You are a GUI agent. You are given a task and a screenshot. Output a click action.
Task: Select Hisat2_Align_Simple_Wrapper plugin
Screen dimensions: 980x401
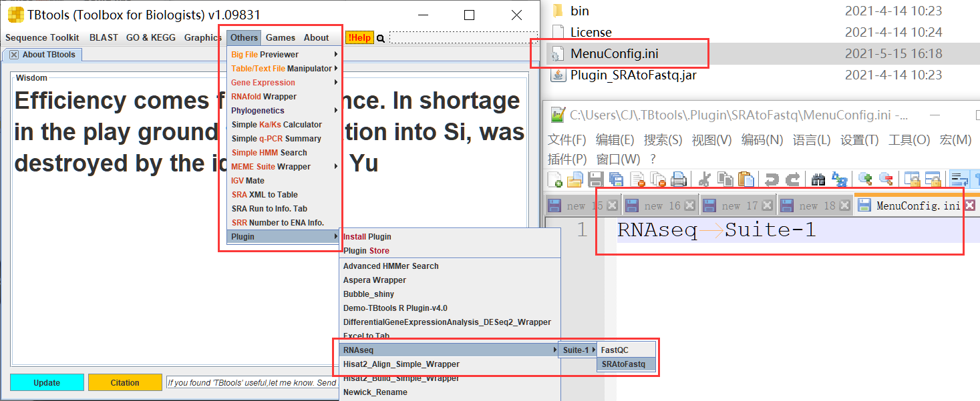tap(449, 364)
